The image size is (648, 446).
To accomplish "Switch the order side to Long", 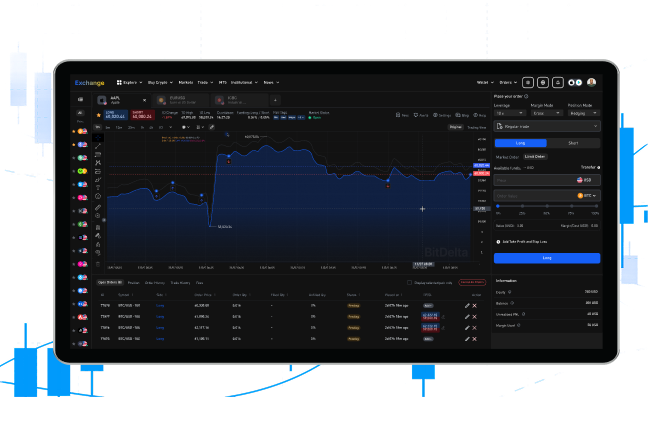I will 521,143.
